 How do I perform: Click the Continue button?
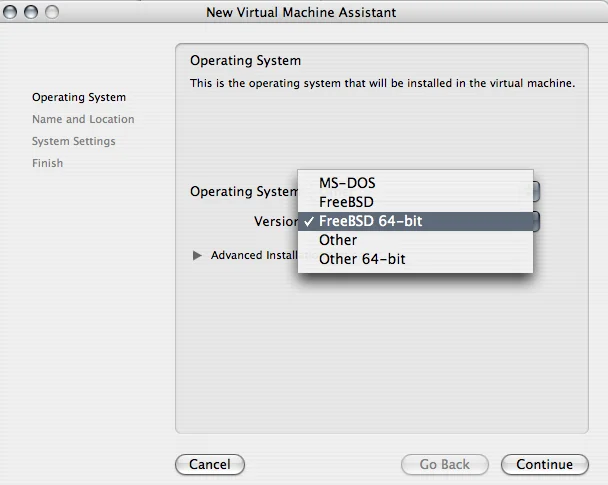click(544, 464)
